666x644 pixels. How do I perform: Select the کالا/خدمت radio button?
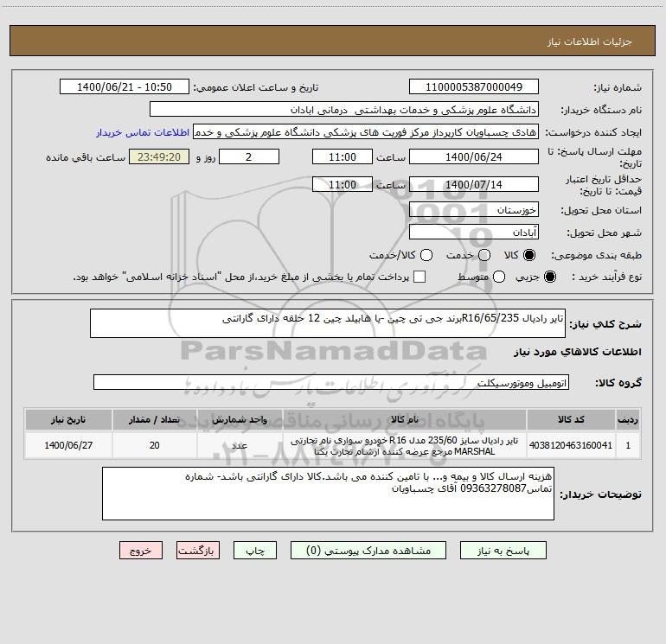[x=426, y=255]
